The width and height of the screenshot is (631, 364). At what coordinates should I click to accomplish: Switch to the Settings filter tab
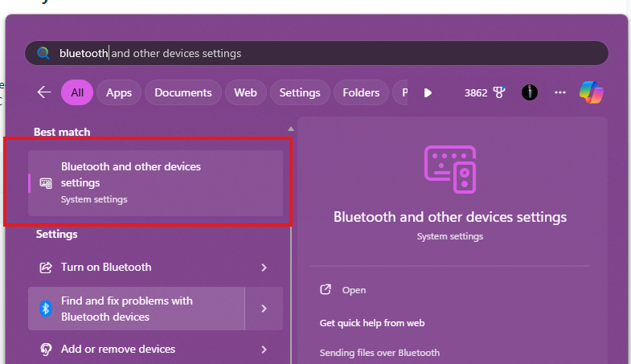pyautogui.click(x=300, y=92)
